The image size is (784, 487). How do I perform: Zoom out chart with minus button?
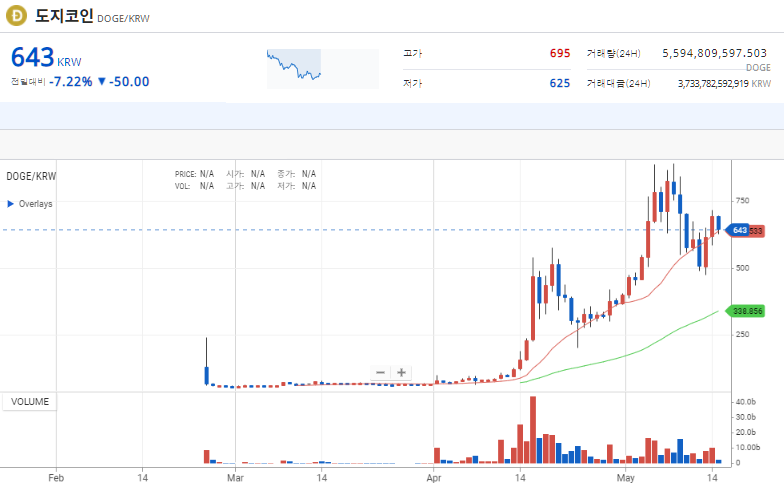[380, 373]
